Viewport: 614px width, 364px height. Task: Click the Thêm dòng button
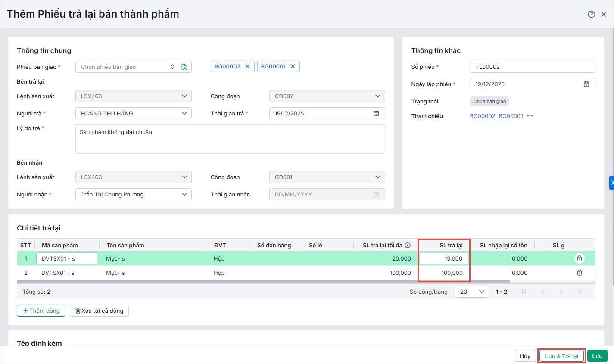41,311
